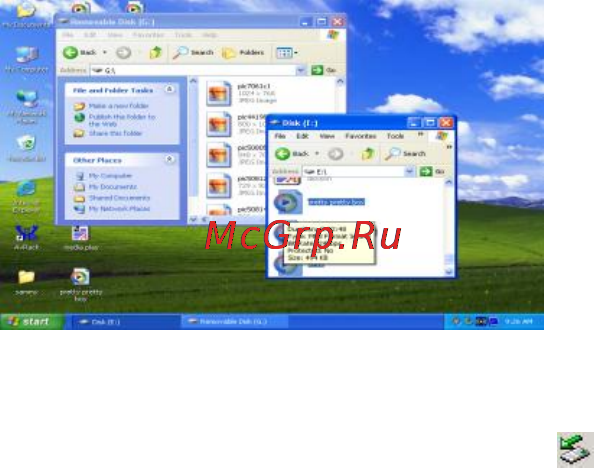Open View menu in Disk (E:) window
Viewport: 594px width, 468px height.
(x=327, y=136)
